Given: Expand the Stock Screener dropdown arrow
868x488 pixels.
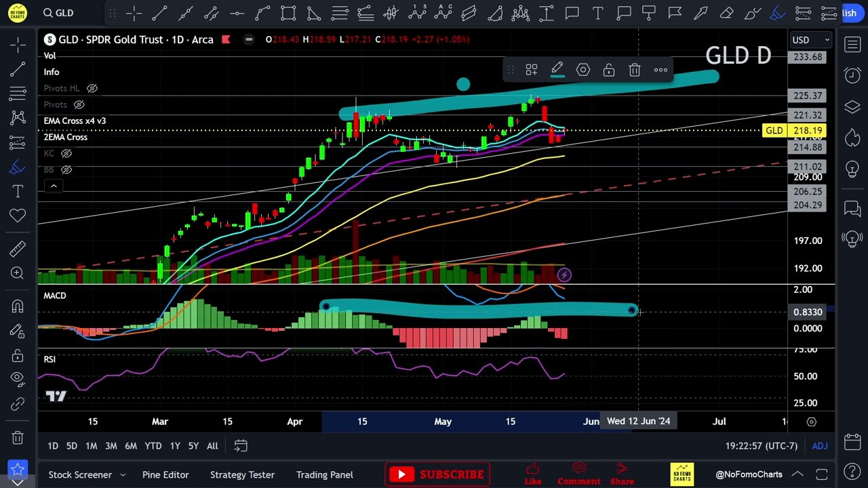Looking at the screenshot, I should coord(123,474).
